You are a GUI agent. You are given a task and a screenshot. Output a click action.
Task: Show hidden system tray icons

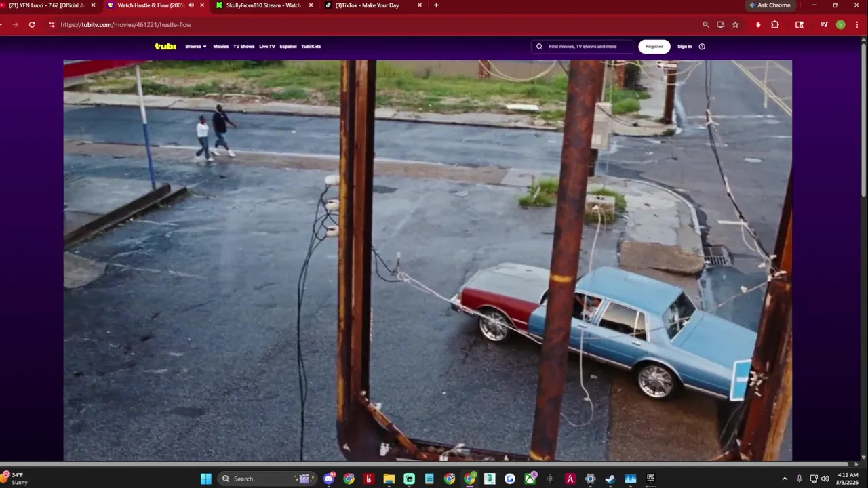pyautogui.click(x=785, y=479)
